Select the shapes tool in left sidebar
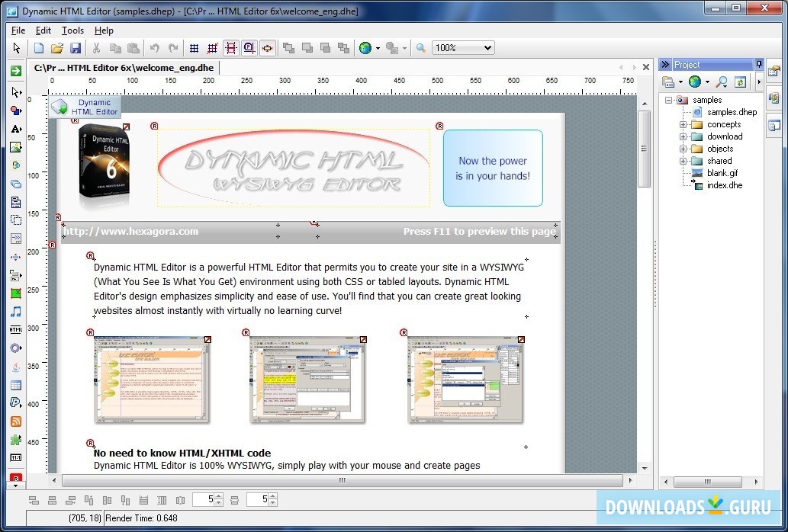788x532 pixels. (x=16, y=111)
